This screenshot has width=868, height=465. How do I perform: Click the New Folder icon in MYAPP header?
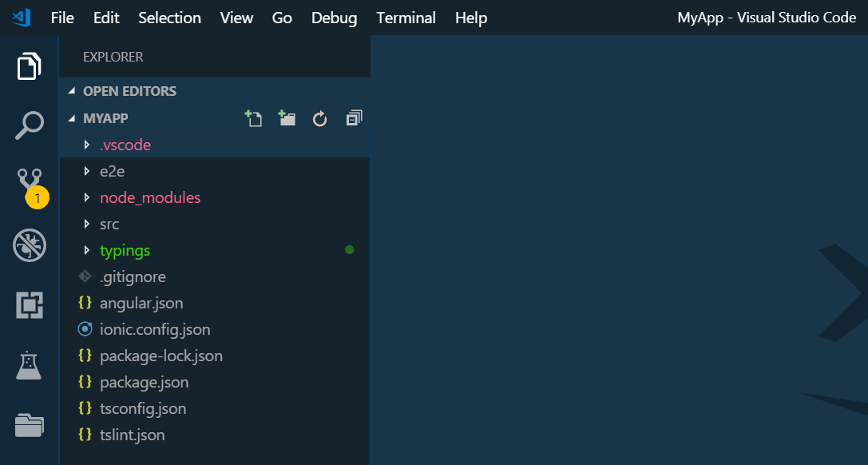(287, 119)
